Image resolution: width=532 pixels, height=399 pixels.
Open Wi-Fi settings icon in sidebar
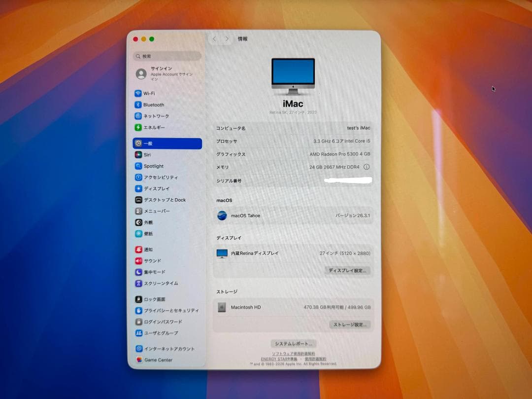(138, 93)
